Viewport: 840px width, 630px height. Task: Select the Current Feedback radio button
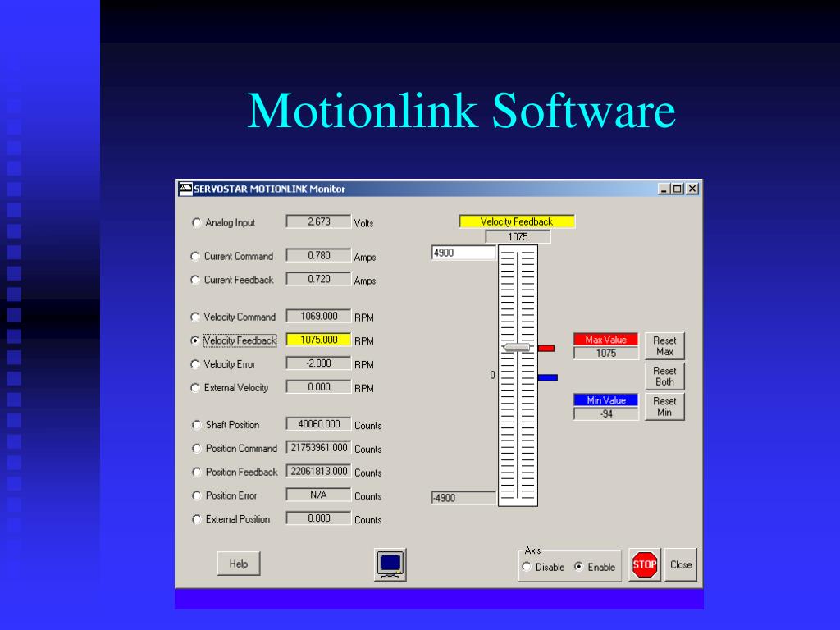[195, 281]
